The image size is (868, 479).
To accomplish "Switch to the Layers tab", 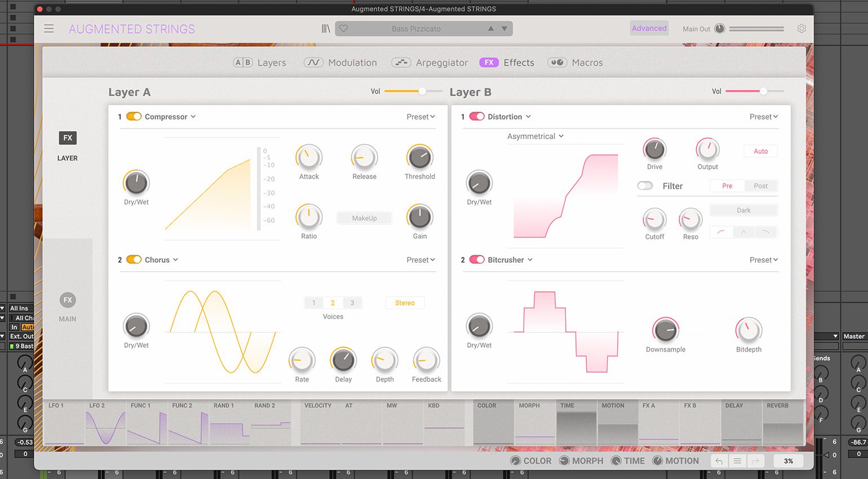I will [x=260, y=63].
